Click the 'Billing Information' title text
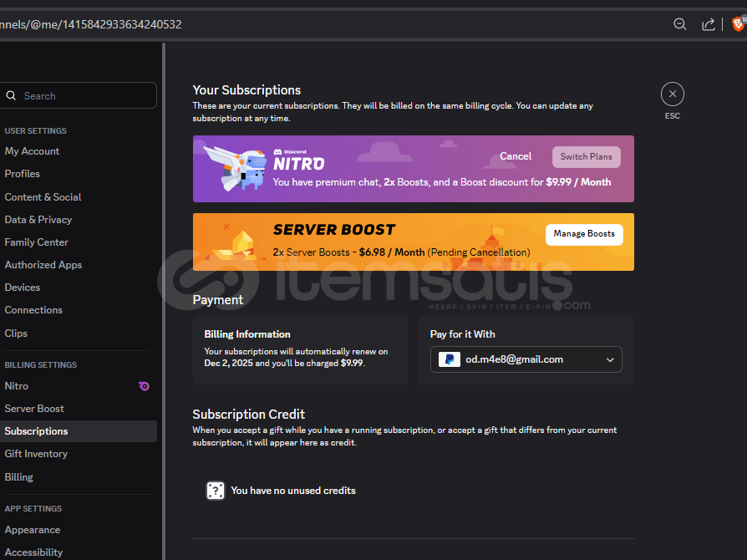Viewport: 747px width, 560px height. pos(247,334)
